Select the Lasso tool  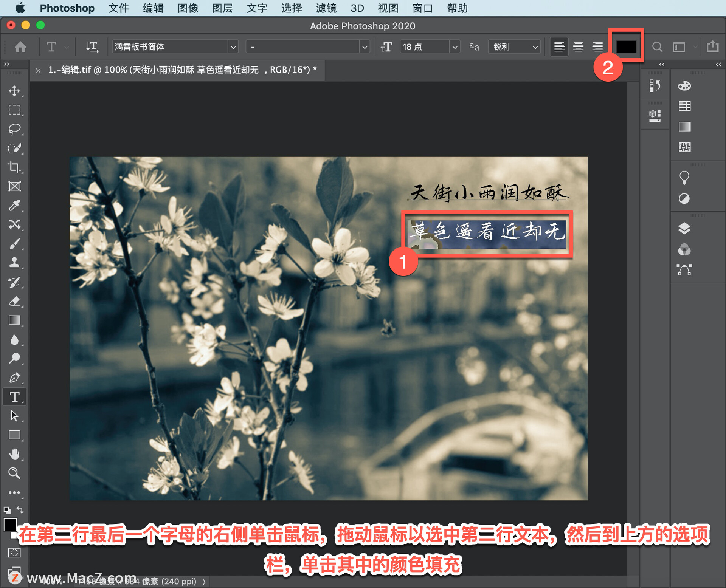click(x=14, y=129)
